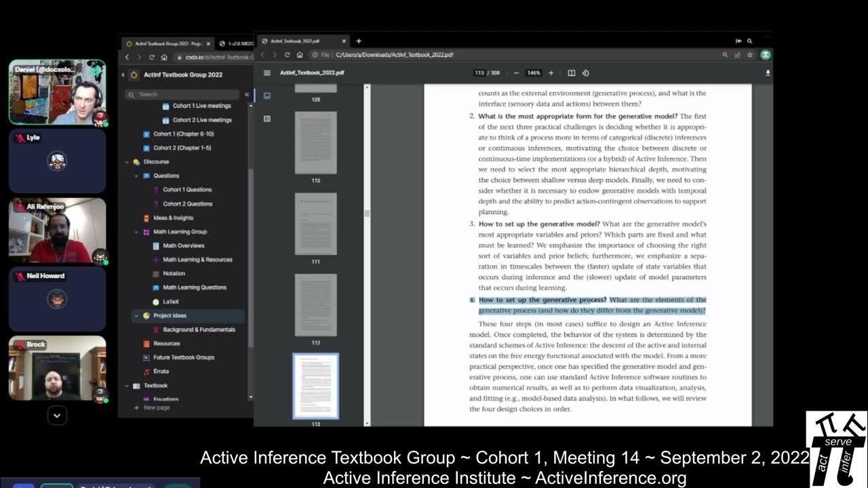
Task: Open Cohort 1 (Chapter 6-10) page
Action: point(183,134)
